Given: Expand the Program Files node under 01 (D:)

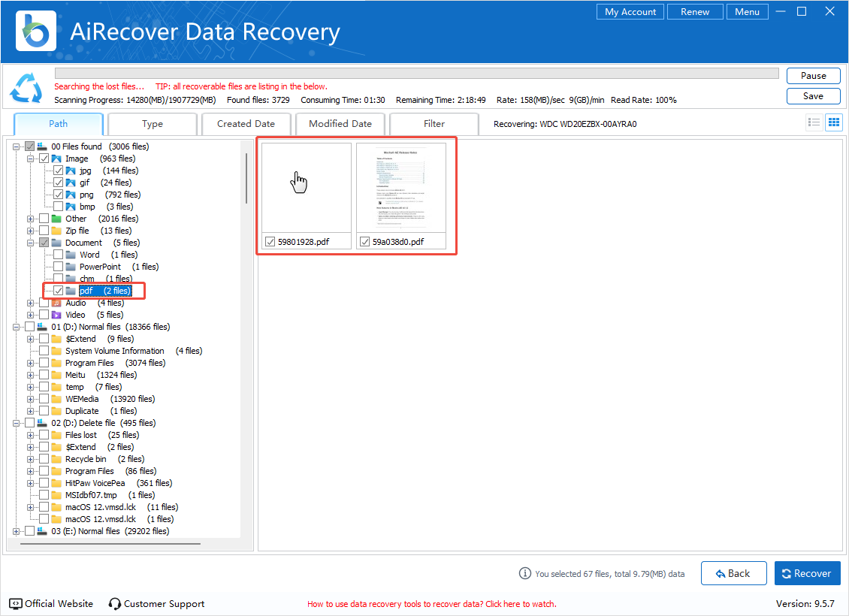Looking at the screenshot, I should coord(31,363).
